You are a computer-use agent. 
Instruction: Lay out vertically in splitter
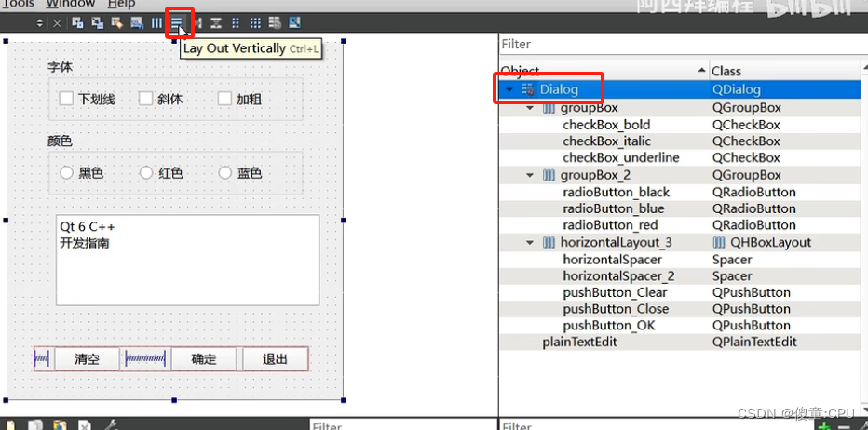click(216, 22)
